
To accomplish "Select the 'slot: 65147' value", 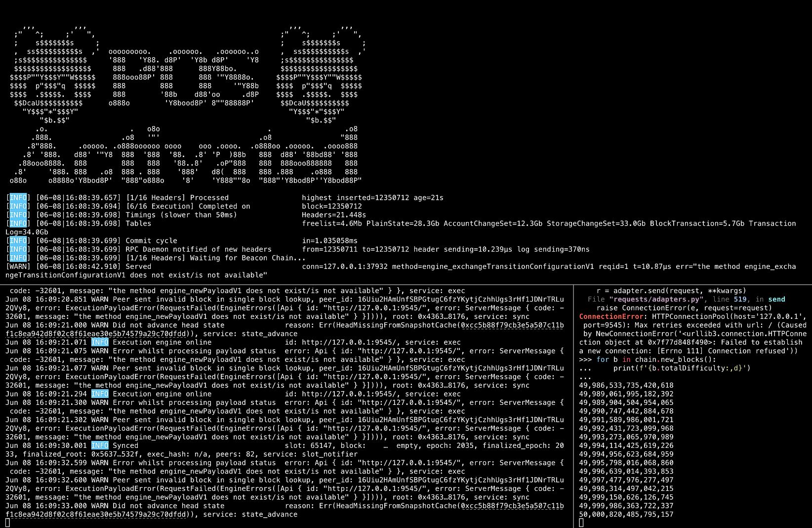I will (x=310, y=445).
